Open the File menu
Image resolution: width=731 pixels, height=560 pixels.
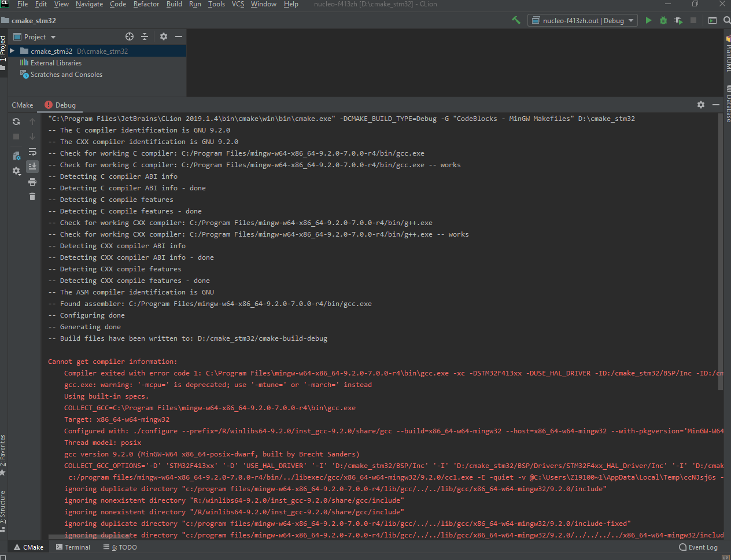23,4
